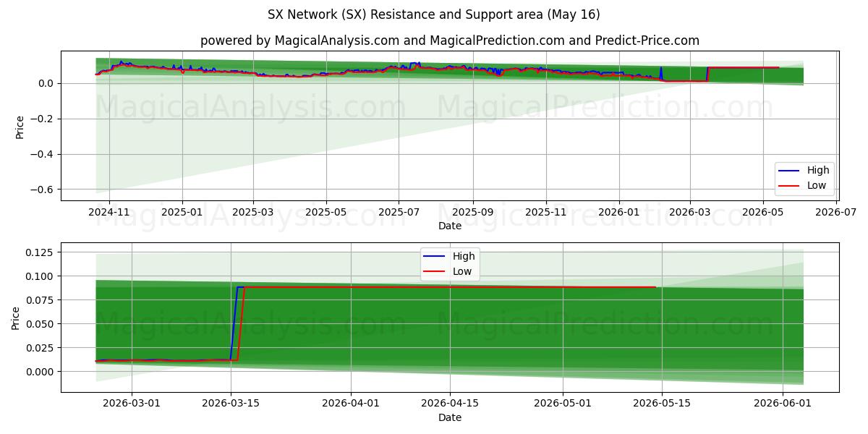Click 'High' in the top chart legend
The image size is (868, 434).
click(818, 170)
